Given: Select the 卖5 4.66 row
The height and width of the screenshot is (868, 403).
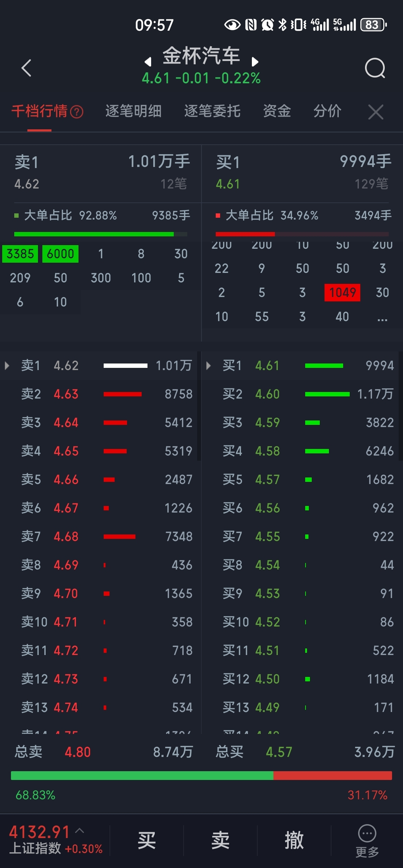Looking at the screenshot, I should 101,480.
